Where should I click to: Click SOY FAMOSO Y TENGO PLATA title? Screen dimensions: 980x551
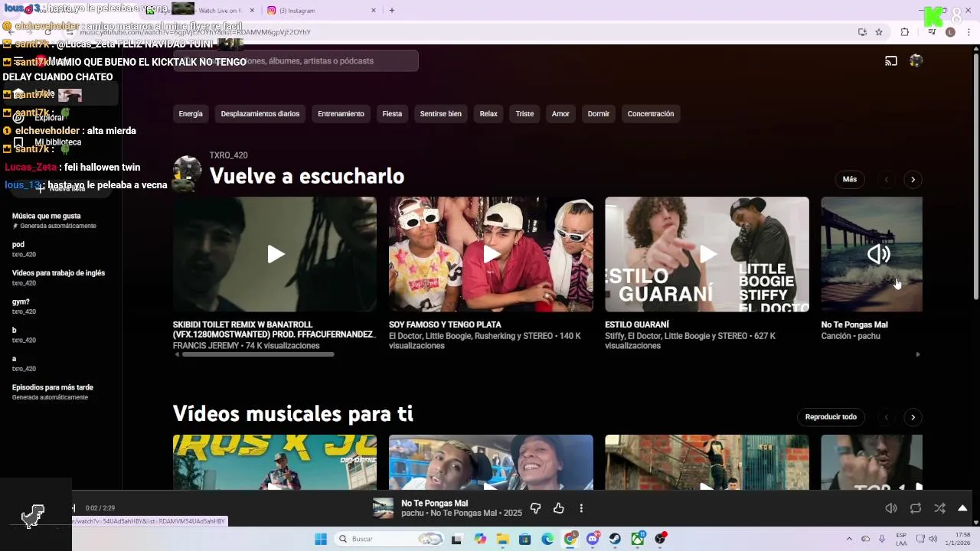[x=445, y=324]
